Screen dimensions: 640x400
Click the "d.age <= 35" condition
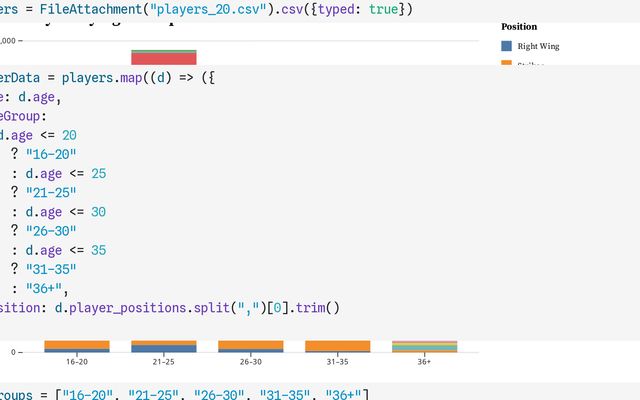pos(66,250)
